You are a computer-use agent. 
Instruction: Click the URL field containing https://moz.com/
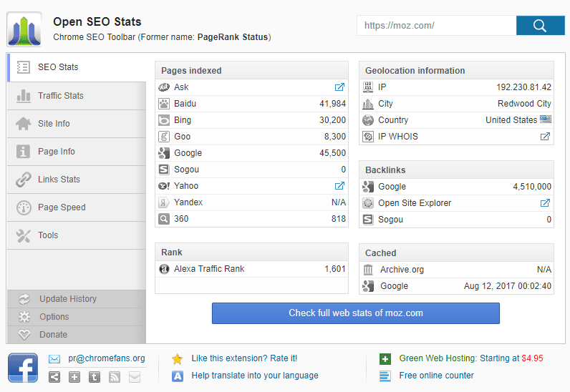click(436, 26)
